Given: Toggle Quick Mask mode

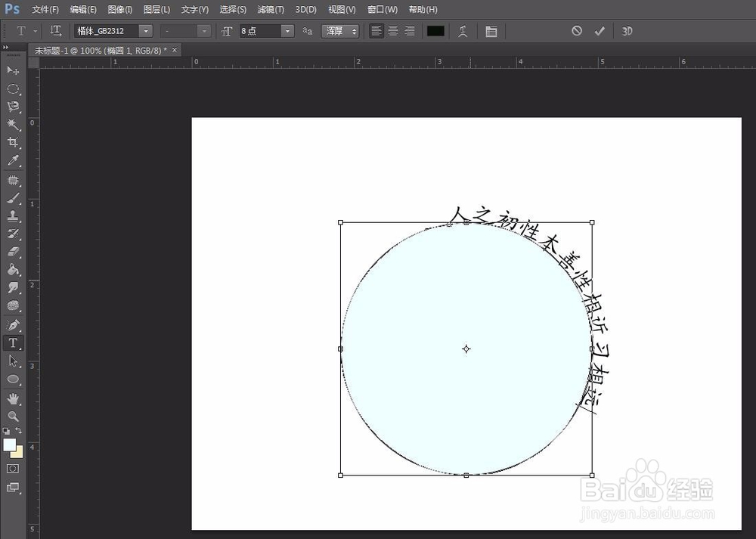Looking at the screenshot, I should (13, 469).
